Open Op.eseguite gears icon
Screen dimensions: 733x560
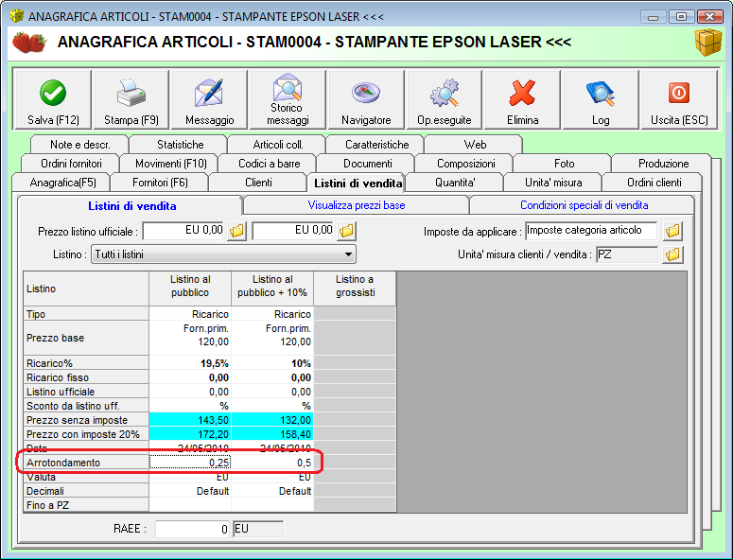[445, 93]
